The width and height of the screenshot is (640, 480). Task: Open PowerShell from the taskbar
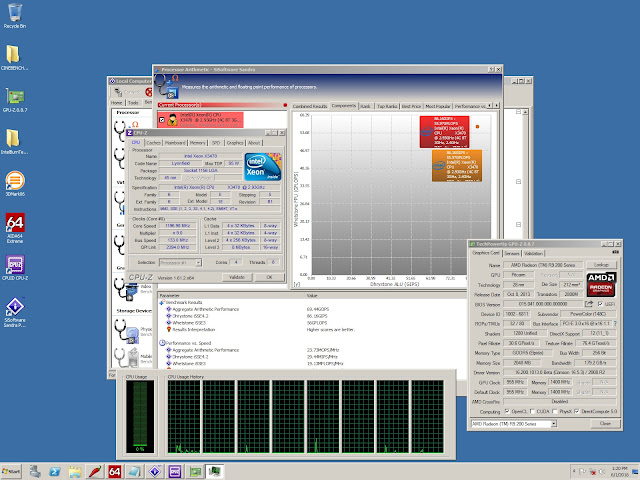55,471
